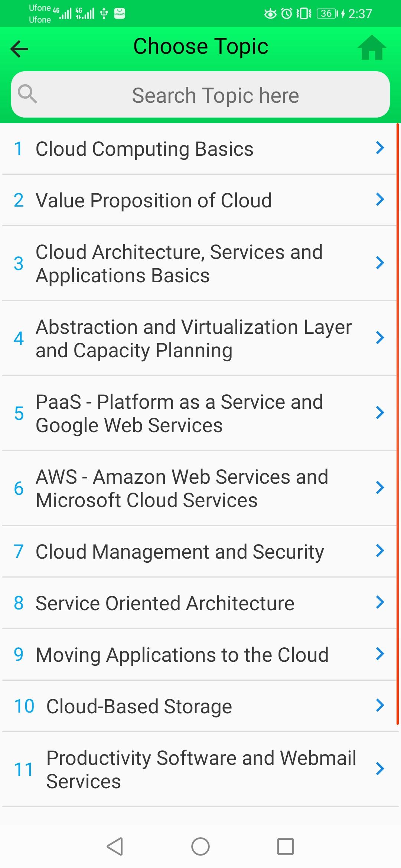Image resolution: width=401 pixels, height=868 pixels.
Task: Tap Android home circle button
Action: (x=200, y=846)
